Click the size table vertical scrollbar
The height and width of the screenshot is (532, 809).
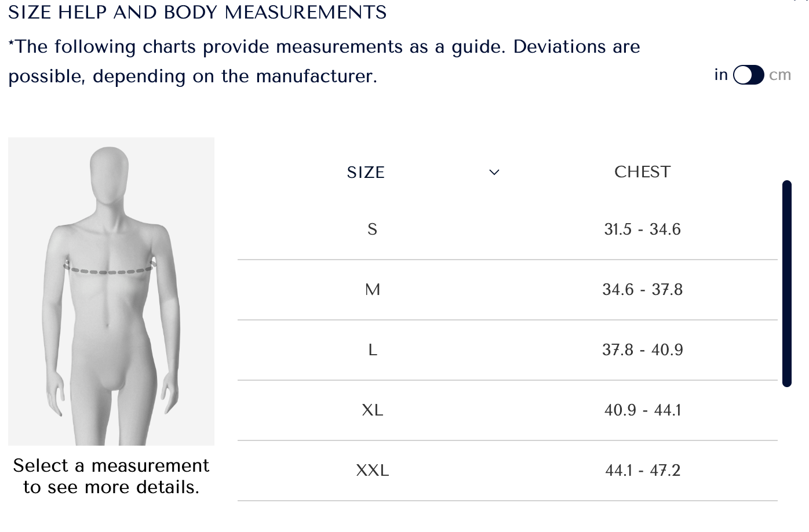tap(786, 283)
